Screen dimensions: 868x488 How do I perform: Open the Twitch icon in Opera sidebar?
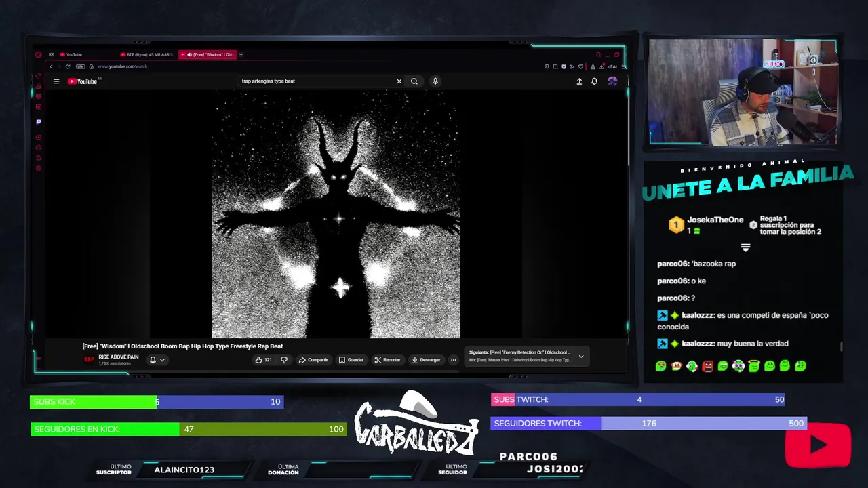tap(39, 122)
